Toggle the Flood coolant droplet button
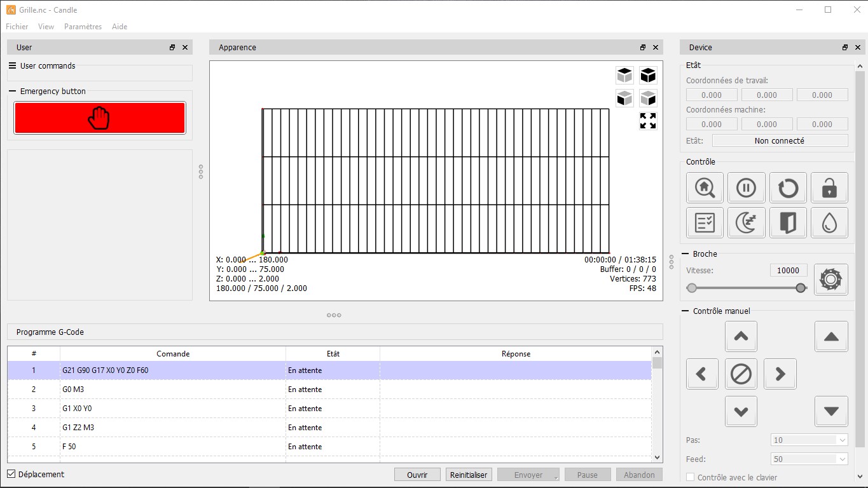Screen dimensions: 868x488 [x=830, y=222]
